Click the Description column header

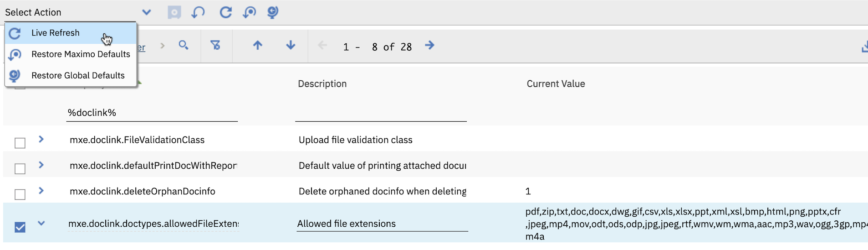tap(322, 84)
